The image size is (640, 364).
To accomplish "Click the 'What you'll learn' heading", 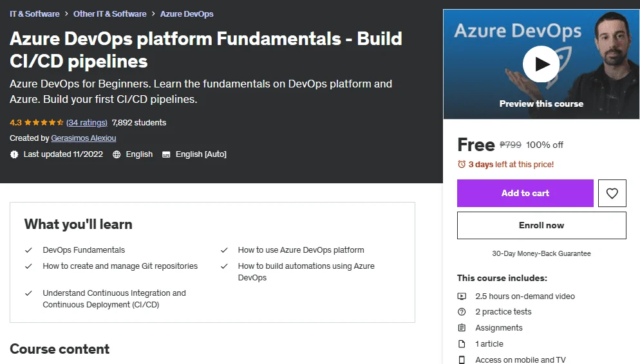I will [79, 224].
